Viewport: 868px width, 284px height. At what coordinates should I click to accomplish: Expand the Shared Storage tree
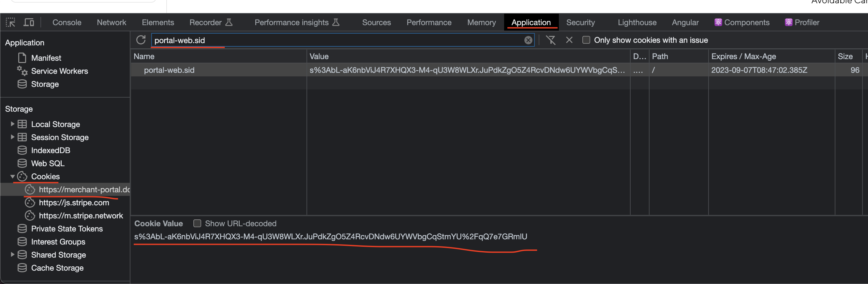click(x=12, y=255)
